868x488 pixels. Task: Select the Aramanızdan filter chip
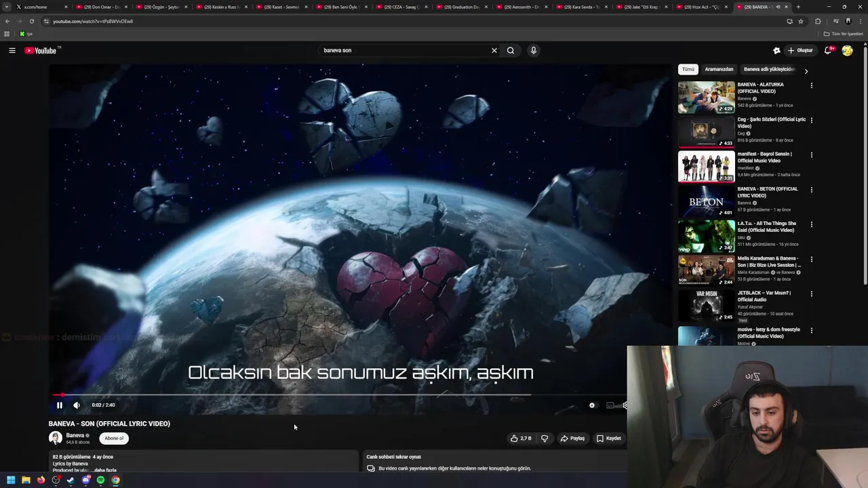(x=719, y=69)
